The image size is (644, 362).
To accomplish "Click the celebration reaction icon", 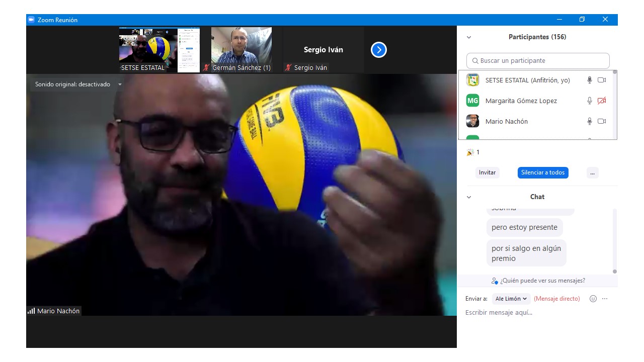I will (x=470, y=152).
